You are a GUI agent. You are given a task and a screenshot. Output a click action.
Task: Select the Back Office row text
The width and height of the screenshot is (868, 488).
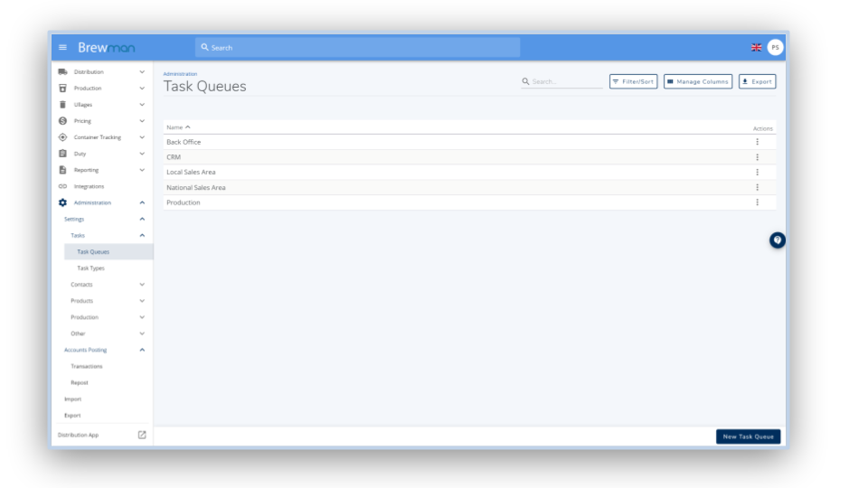[184, 142]
